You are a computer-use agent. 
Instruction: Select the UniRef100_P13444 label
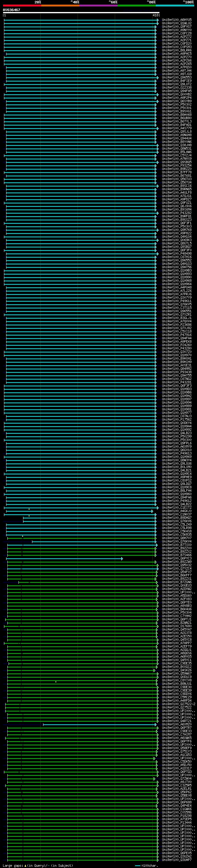(x=176, y=823)
